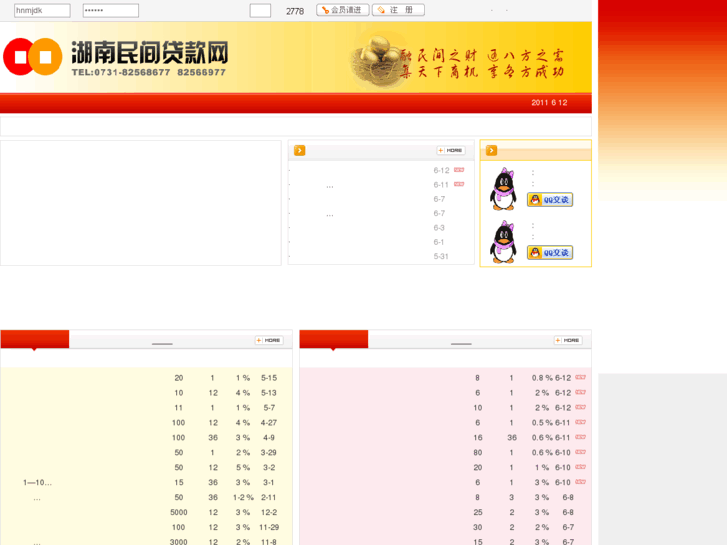Click the new badge in the 0.5 % 6-11 row
727x545 pixels.
tap(580, 422)
